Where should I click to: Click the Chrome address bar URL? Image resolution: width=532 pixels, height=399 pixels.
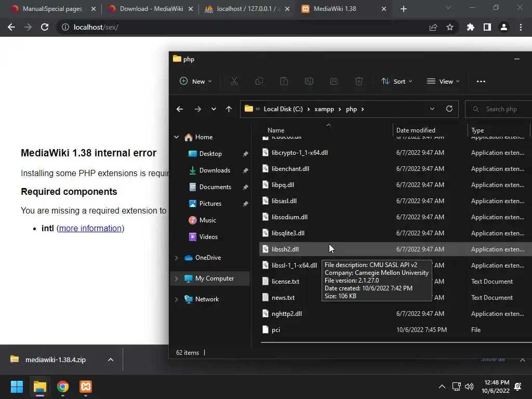pyautogui.click(x=96, y=27)
